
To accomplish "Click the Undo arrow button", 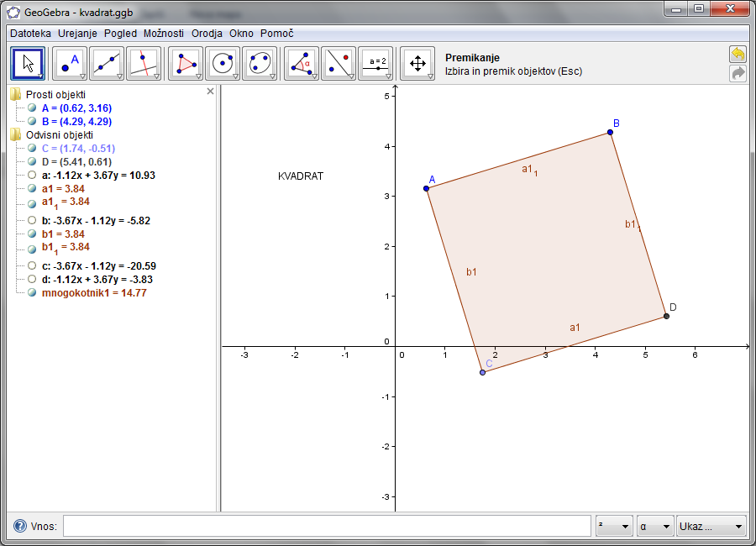I will pos(738,55).
